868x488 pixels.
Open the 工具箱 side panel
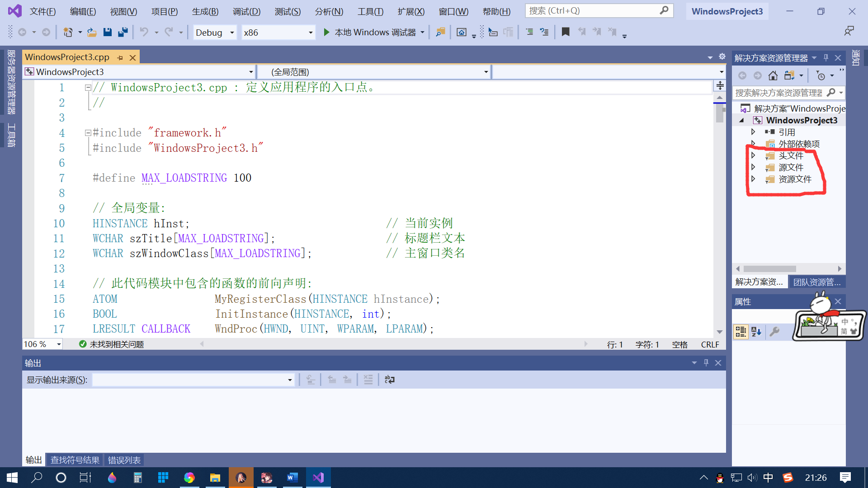point(11,135)
